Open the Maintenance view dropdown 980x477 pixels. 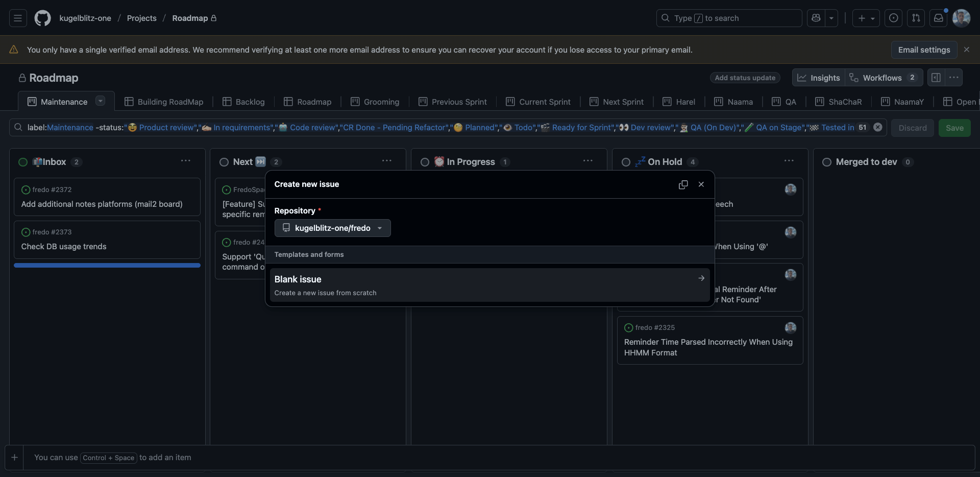click(x=100, y=101)
